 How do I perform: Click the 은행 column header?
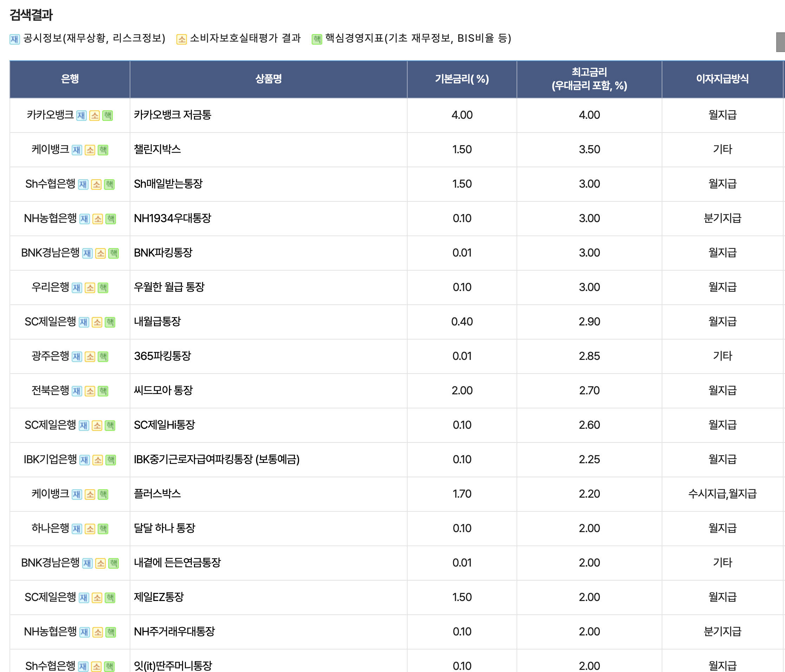click(x=70, y=79)
